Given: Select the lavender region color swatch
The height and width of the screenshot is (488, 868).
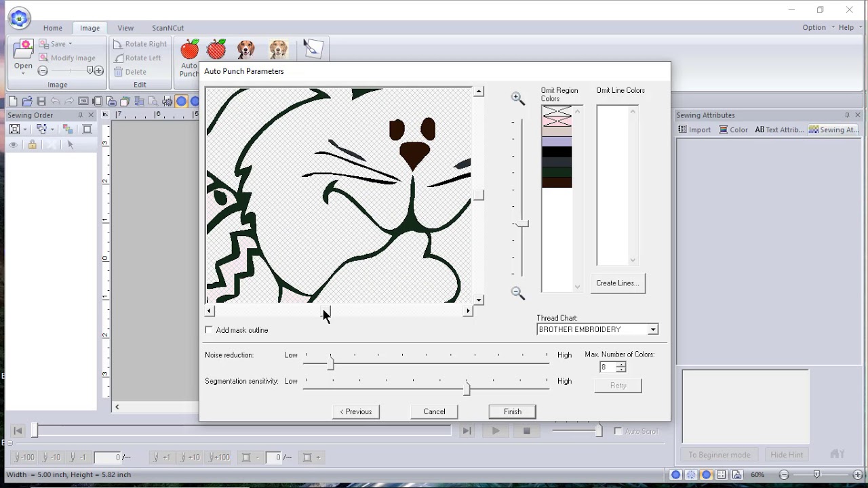Looking at the screenshot, I should point(557,142).
